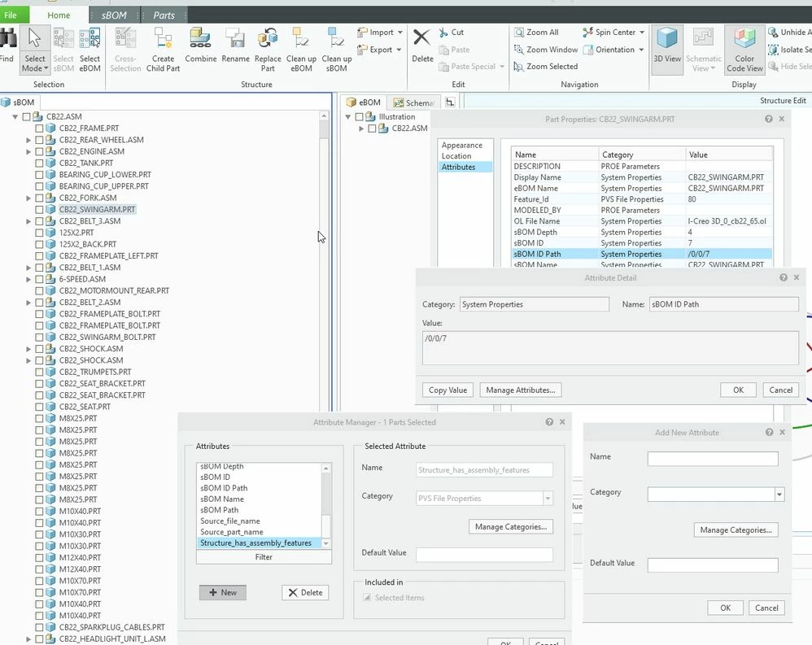Click Default Value field in Attribute Manager

click(x=484, y=555)
